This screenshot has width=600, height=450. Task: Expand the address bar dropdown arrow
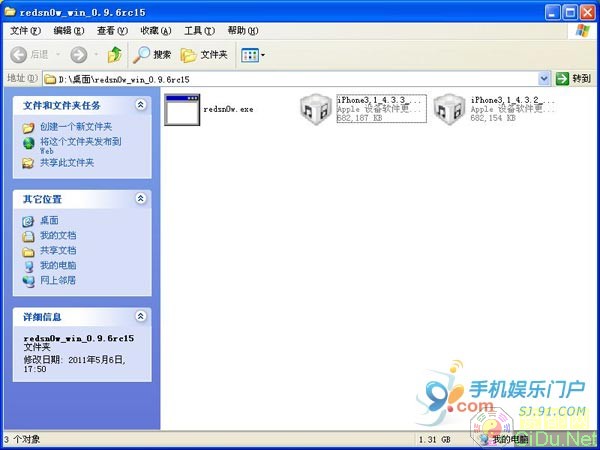544,78
